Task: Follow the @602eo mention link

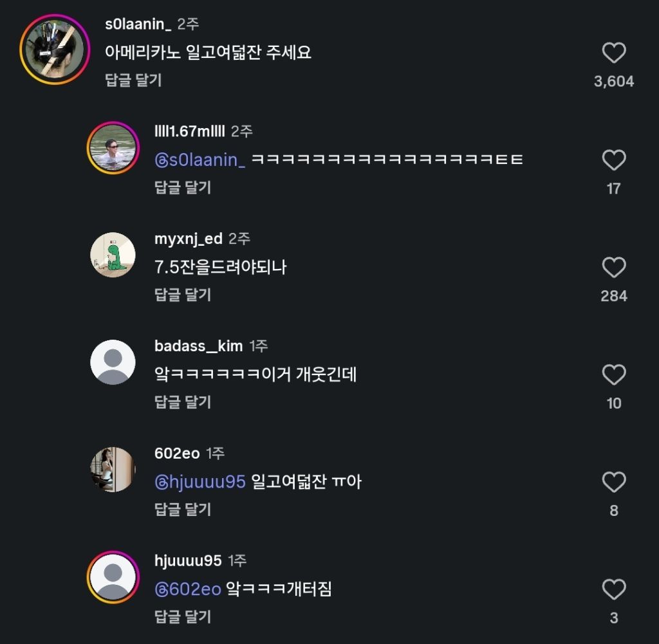Action: coord(188,589)
